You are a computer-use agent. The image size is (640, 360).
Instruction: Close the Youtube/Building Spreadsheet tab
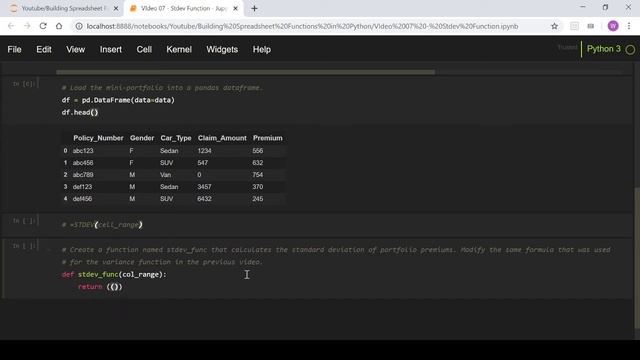116,8
